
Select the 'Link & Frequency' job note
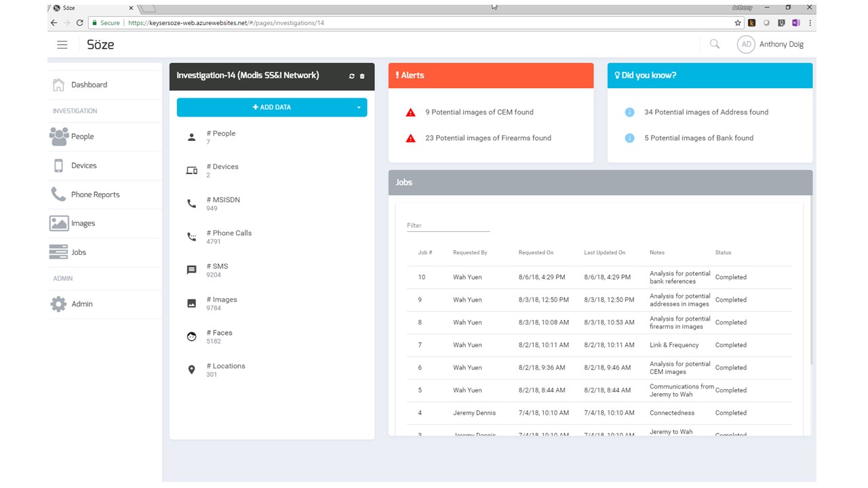click(674, 345)
